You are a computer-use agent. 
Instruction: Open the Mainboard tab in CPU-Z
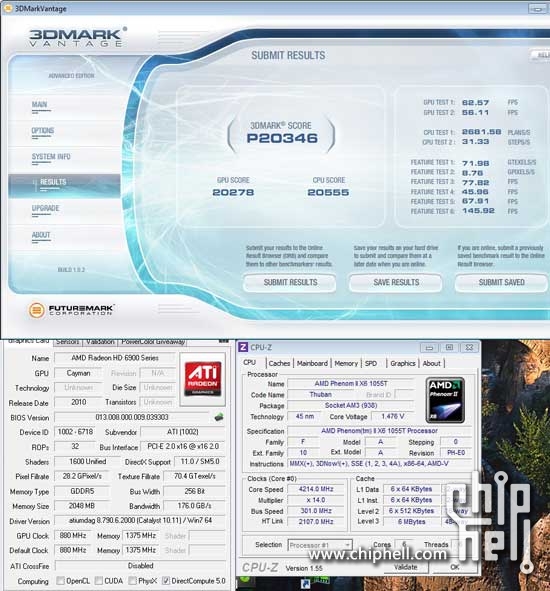[312, 363]
